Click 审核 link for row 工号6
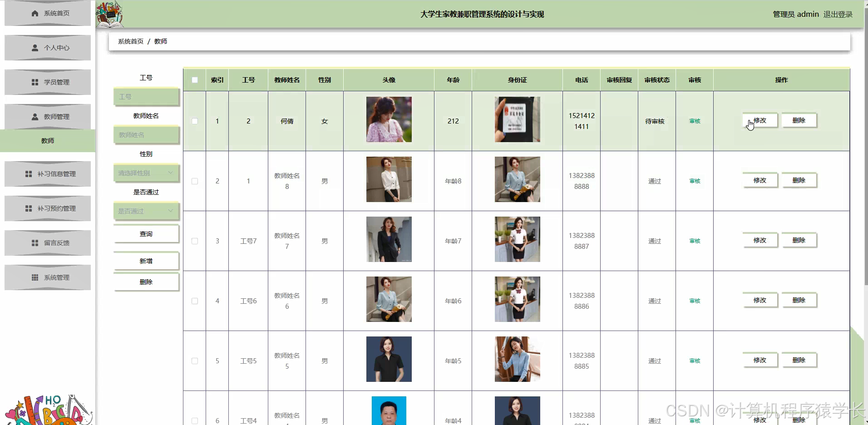This screenshot has height=425, width=868. pos(695,301)
